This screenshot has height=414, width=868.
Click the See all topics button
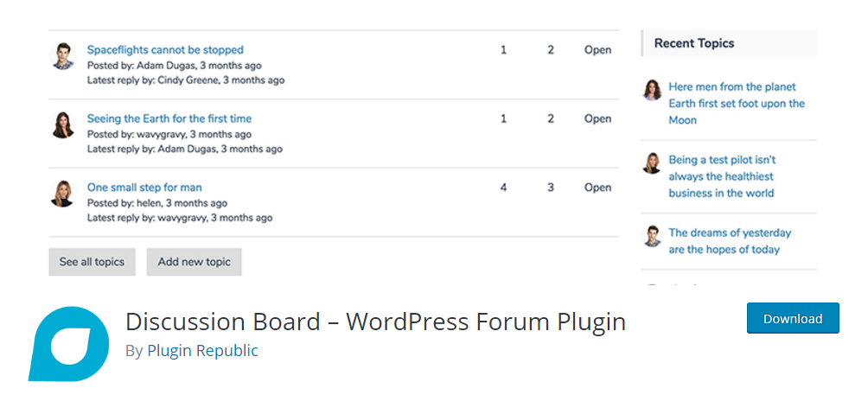point(92,262)
